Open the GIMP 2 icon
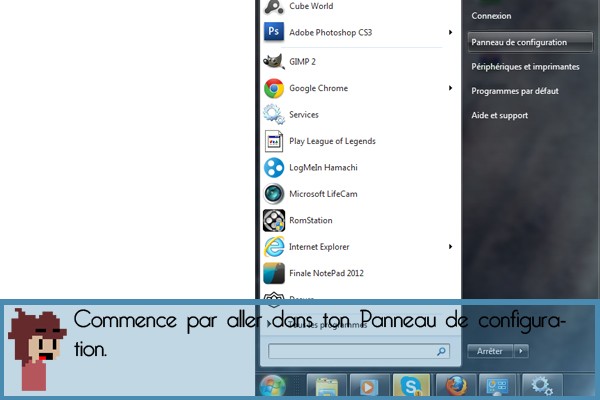 coord(274,61)
